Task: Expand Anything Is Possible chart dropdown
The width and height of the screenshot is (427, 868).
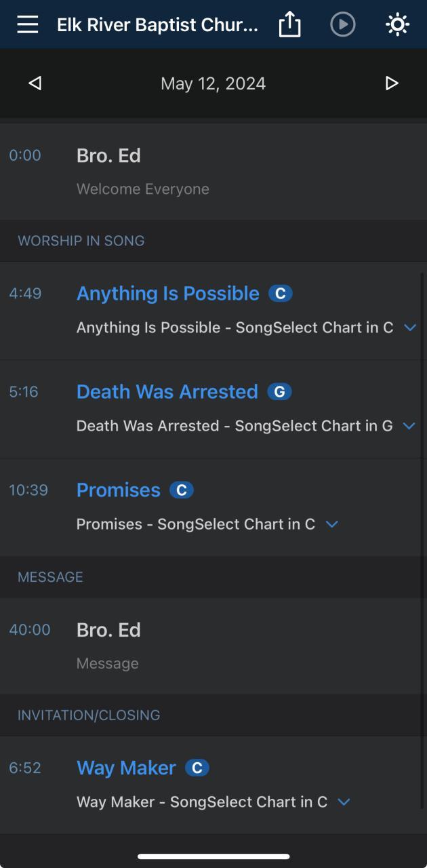Action: click(x=409, y=328)
